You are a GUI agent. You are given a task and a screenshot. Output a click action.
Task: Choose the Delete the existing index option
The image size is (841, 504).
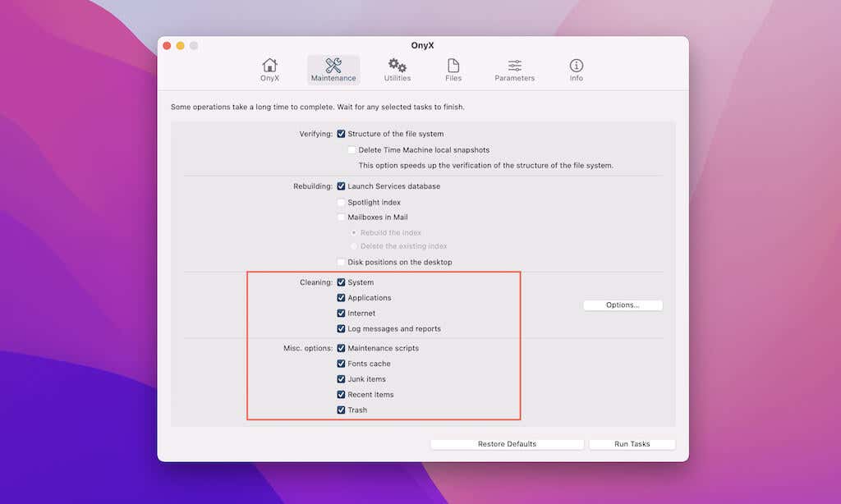[354, 246]
